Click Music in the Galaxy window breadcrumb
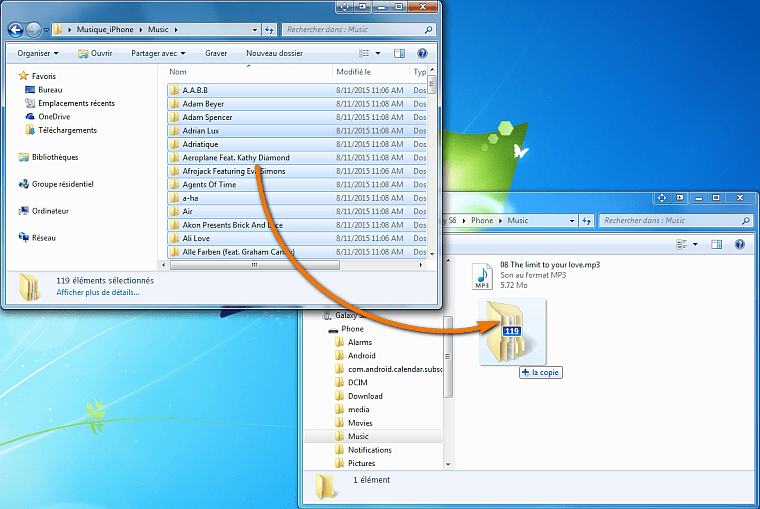760x509 pixels. click(518, 221)
